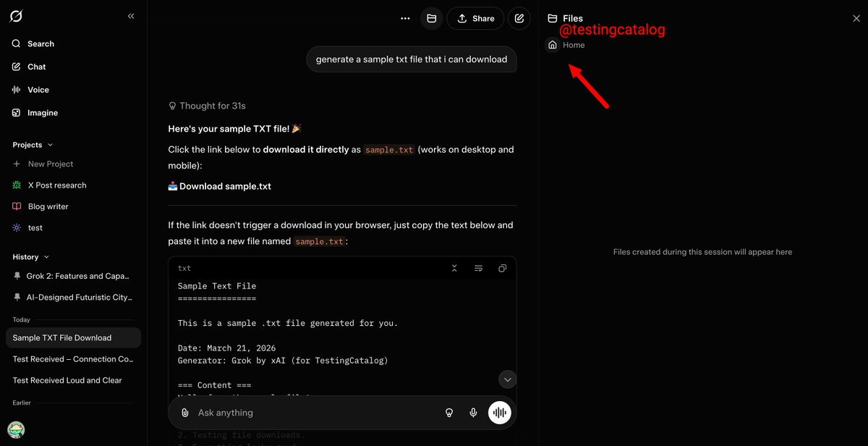
Task: Attach a file with the paperclip icon
Action: pyautogui.click(x=185, y=412)
